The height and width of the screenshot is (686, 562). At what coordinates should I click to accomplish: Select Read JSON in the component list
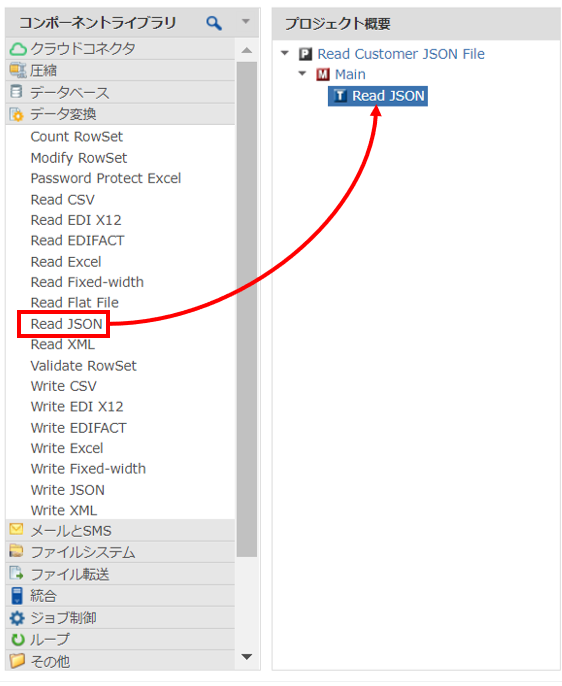pyautogui.click(x=66, y=324)
